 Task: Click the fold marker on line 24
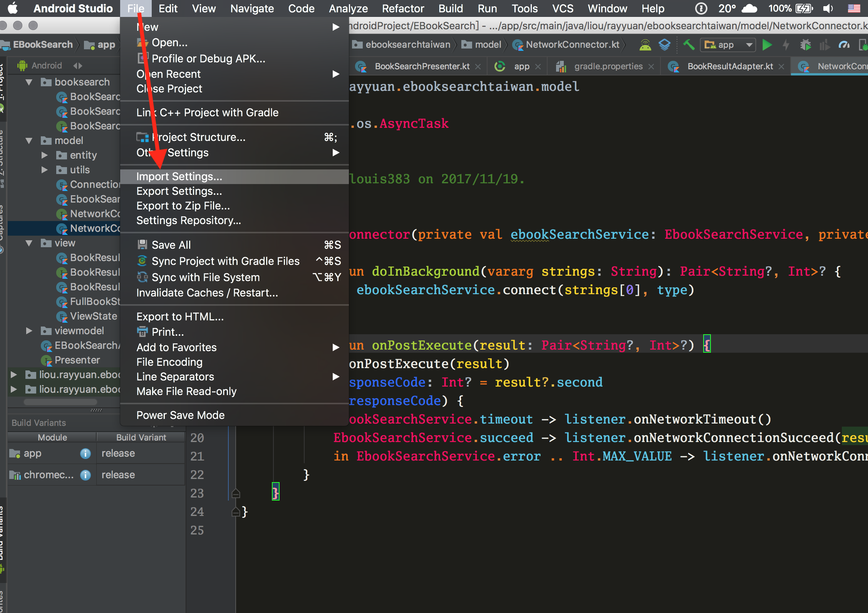coord(236,512)
